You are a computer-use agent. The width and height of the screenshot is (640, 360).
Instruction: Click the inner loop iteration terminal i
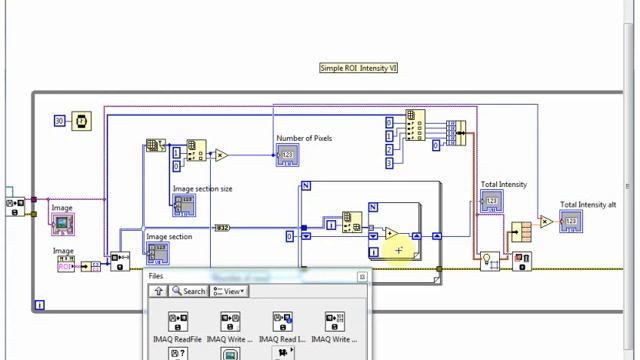(x=373, y=253)
